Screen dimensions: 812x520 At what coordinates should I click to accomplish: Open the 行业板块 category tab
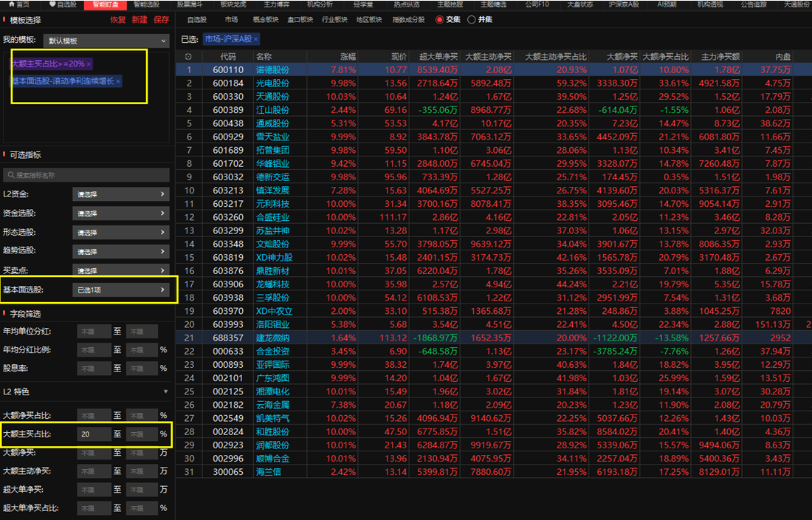pos(334,20)
